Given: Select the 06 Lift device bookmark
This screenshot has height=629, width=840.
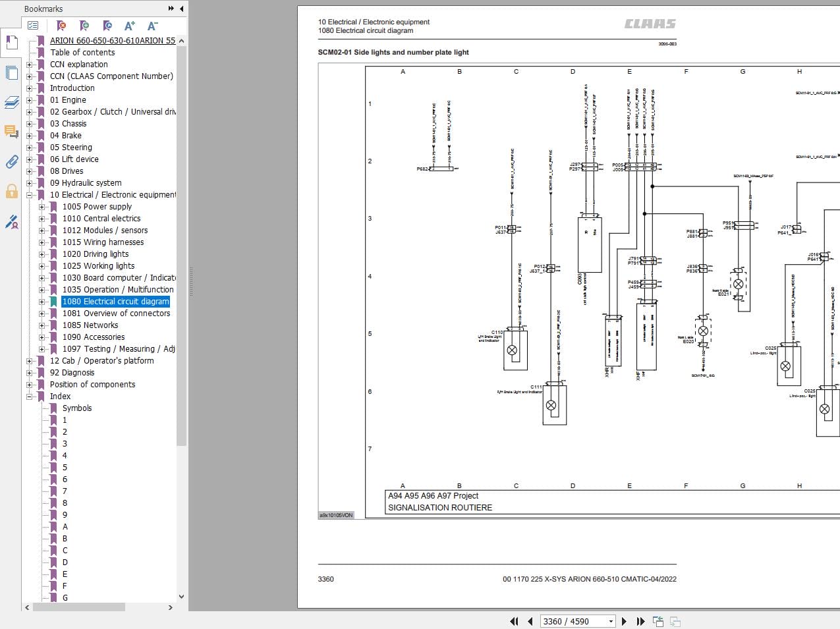Looking at the screenshot, I should [74, 159].
